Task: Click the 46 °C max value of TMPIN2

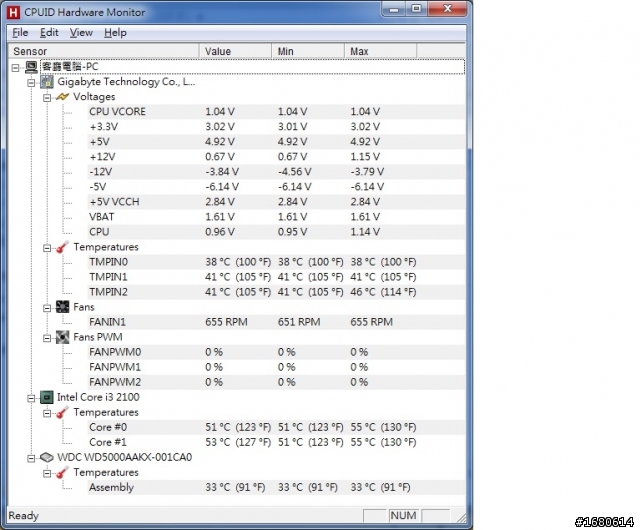Action: point(383,292)
